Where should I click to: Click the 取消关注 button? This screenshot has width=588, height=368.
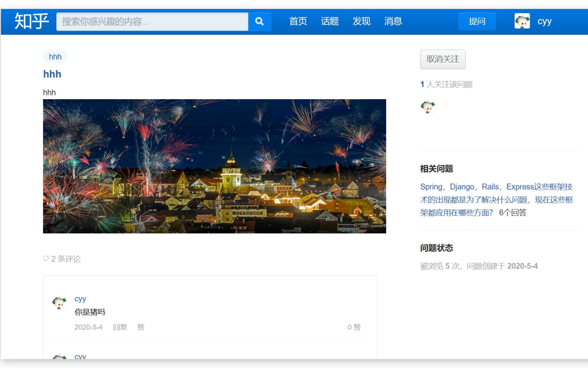coord(443,59)
